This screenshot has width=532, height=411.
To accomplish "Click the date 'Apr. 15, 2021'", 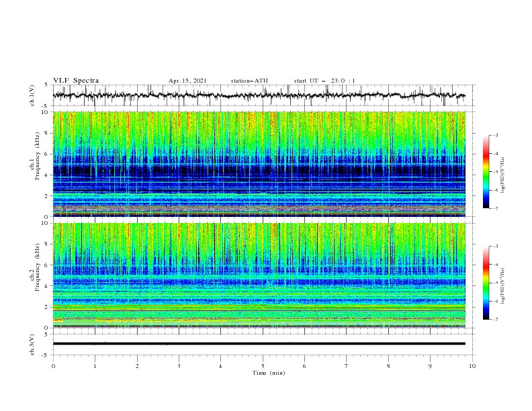I will click(187, 81).
